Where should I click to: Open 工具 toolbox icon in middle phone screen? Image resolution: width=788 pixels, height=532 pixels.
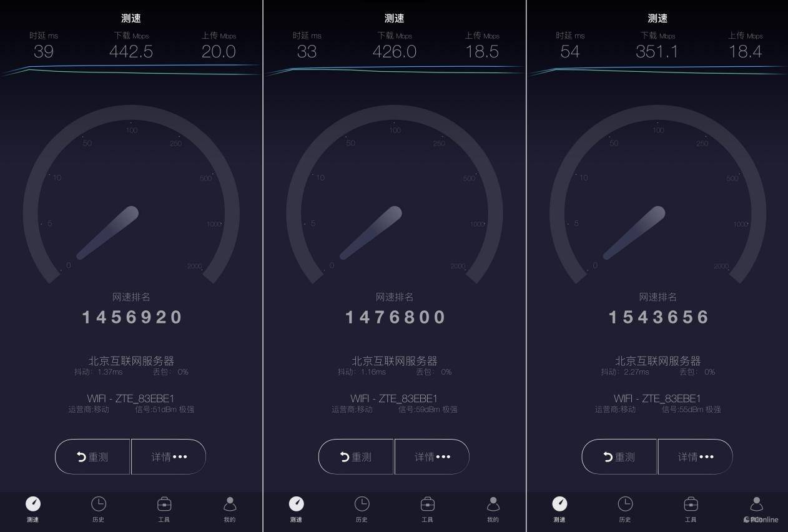(x=428, y=503)
